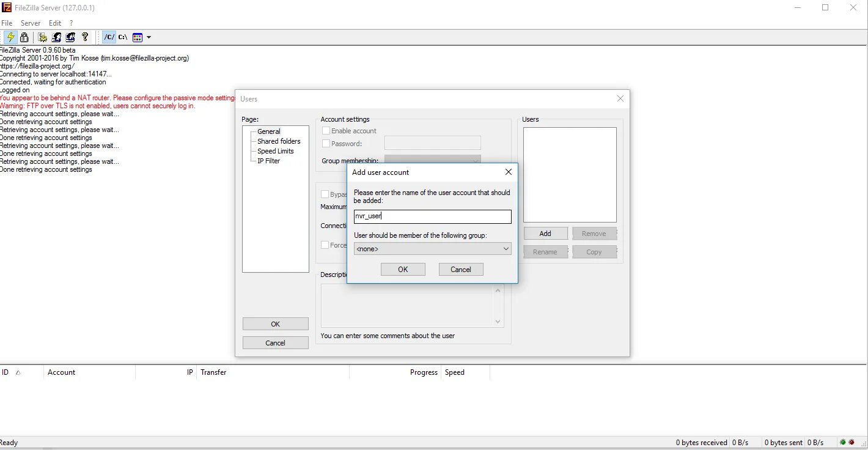Click the description box scroll up arrow
Screen dimensions: 868x450
[498, 290]
